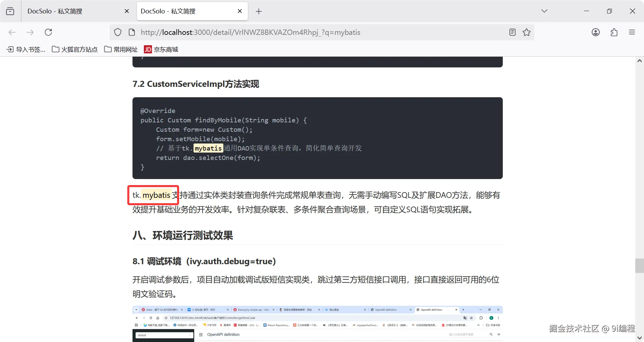Reload the current page
The height and width of the screenshot is (342, 644).
[x=48, y=32]
